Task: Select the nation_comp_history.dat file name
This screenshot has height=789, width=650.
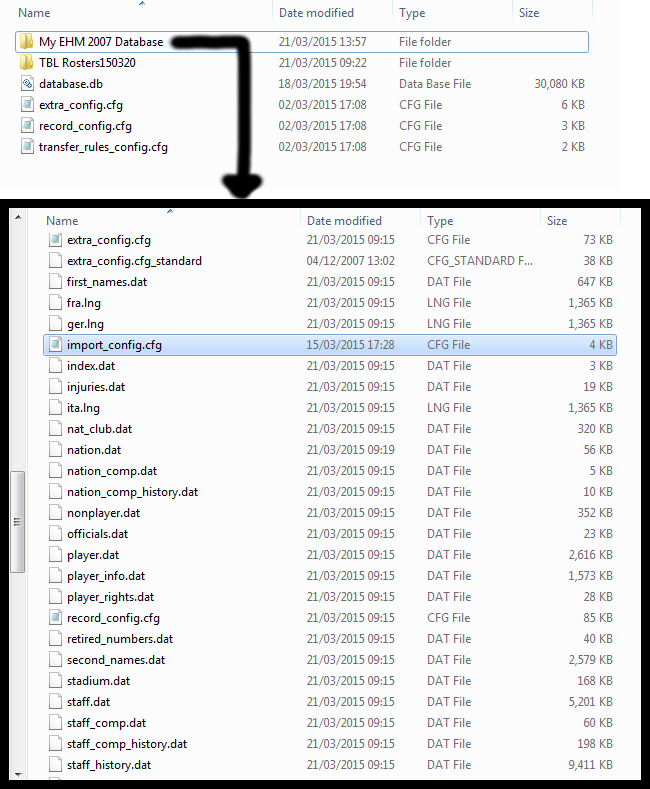Action: pyautogui.click(x=133, y=492)
